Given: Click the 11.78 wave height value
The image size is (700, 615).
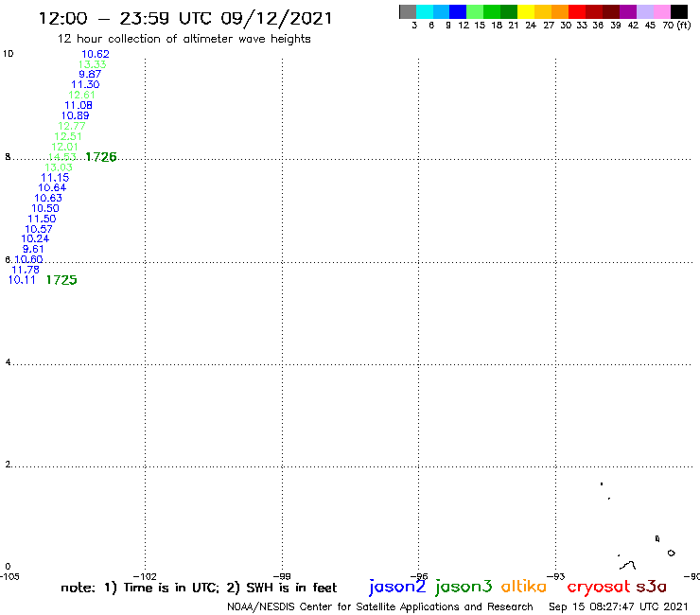Looking at the screenshot, I should click(x=26, y=270).
